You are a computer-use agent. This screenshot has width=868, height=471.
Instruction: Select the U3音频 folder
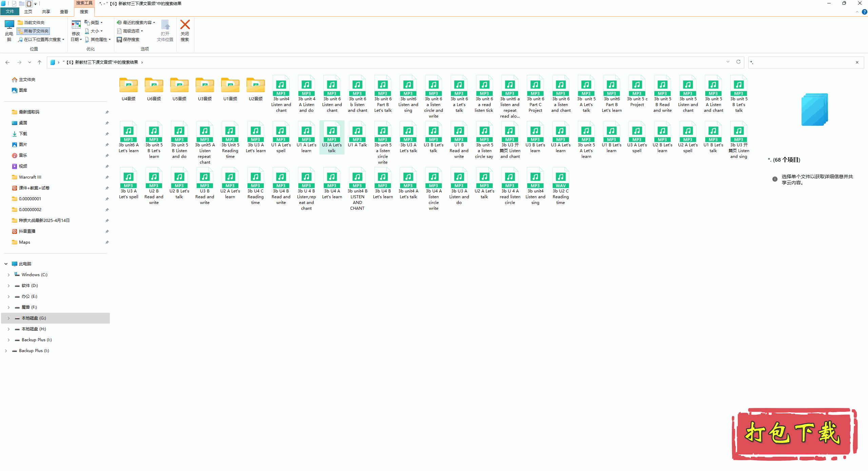click(205, 89)
